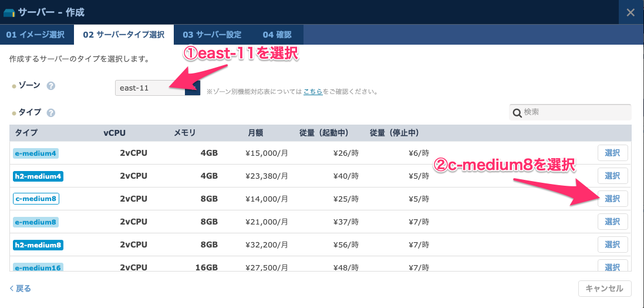This screenshot has height=308, width=644.
Task: Close the server creation dialog
Action: click(630, 12)
